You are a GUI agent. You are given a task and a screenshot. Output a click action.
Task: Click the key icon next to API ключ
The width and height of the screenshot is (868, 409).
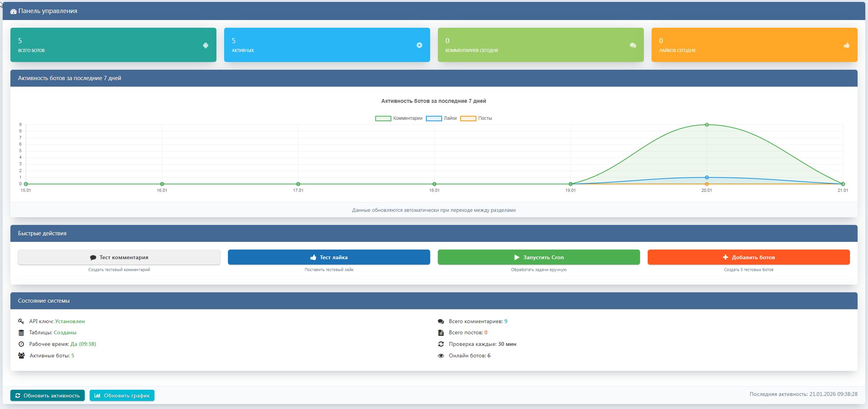pyautogui.click(x=21, y=321)
